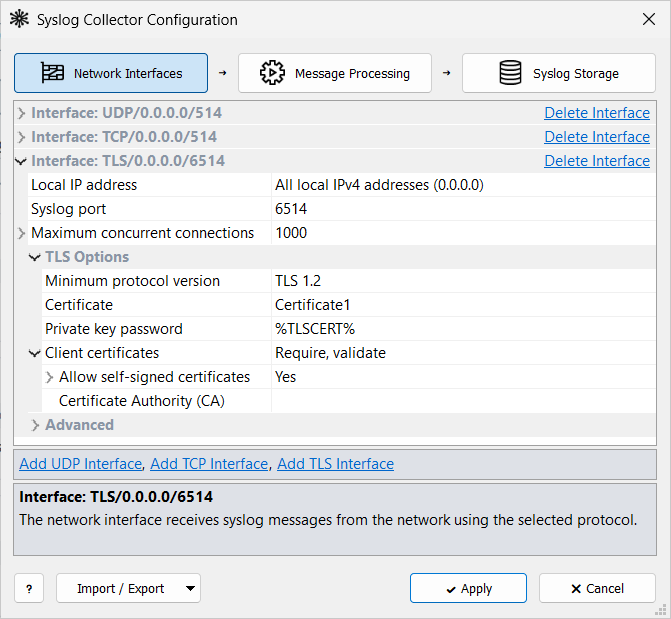The width and height of the screenshot is (671, 619).
Task: Collapse the TLS Options section
Action: point(35,257)
